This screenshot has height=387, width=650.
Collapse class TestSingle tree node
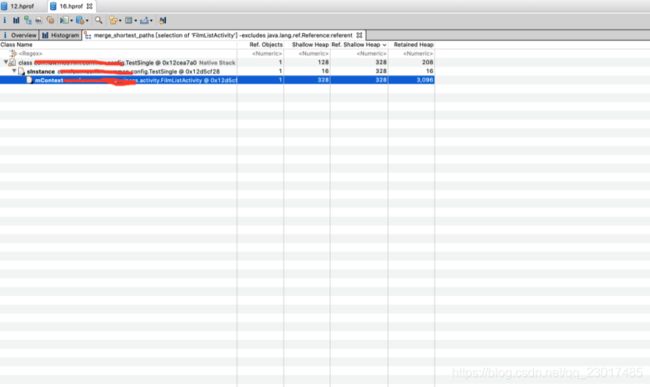[x=5, y=62]
